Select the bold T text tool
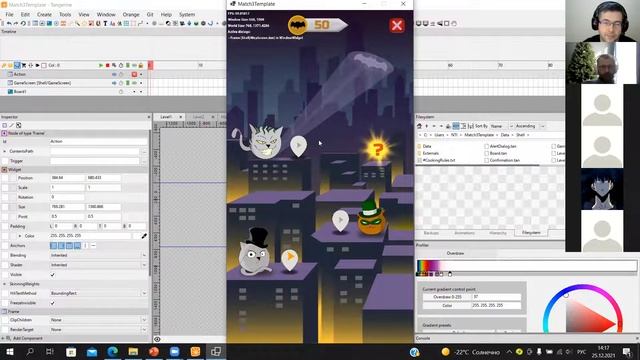Image resolution: width=640 pixels, height=360 pixels. pyautogui.click(x=105, y=24)
